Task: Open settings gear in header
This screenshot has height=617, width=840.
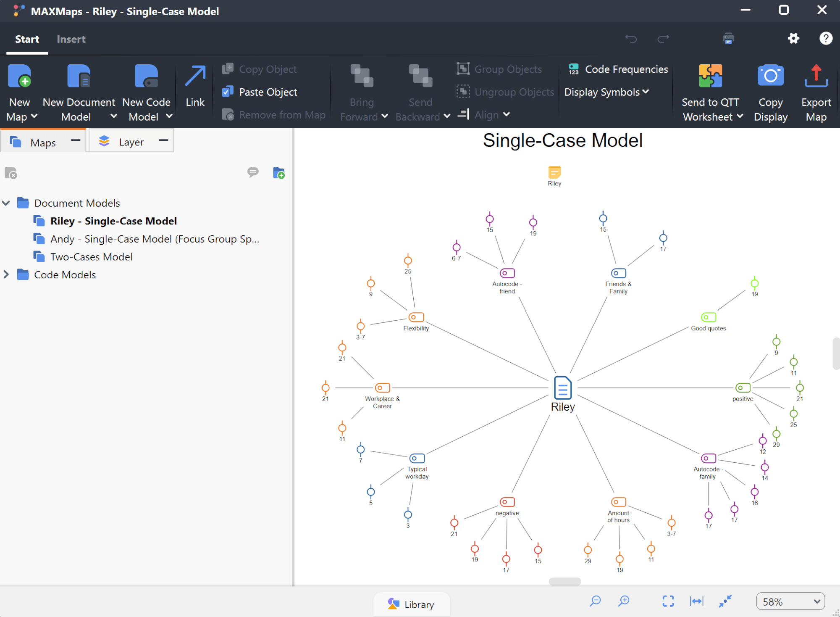Action: tap(793, 39)
